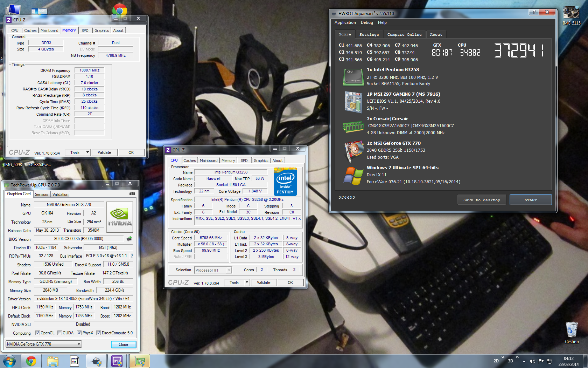Click the Graphics tab in CPU-Z Memory window

[x=102, y=30]
